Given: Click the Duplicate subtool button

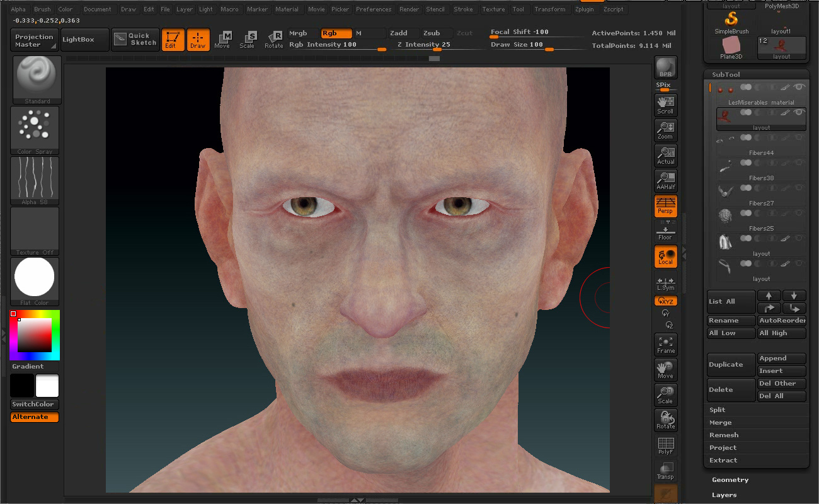Looking at the screenshot, I should 731,364.
